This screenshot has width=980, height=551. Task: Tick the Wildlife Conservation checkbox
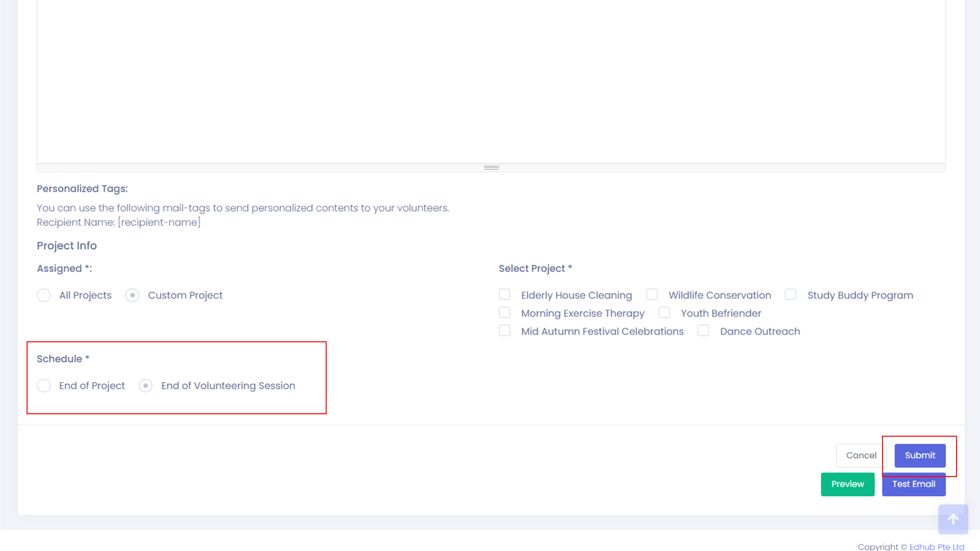tap(652, 294)
